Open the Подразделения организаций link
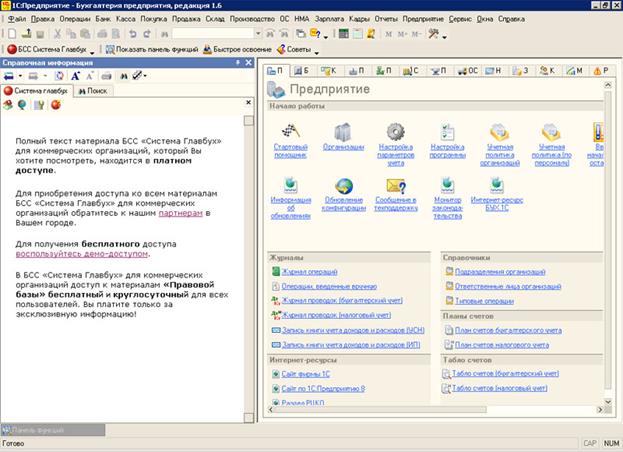 point(500,272)
